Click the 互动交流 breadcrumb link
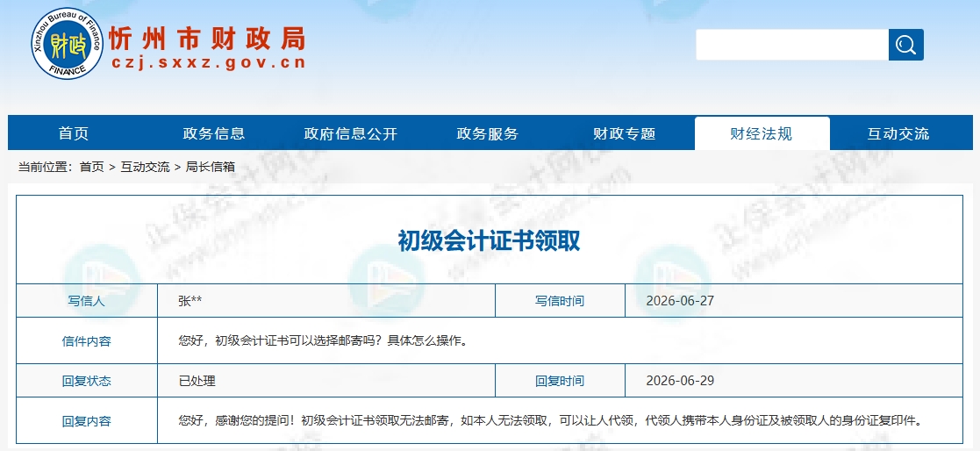This screenshot has width=980, height=451. tap(145, 167)
